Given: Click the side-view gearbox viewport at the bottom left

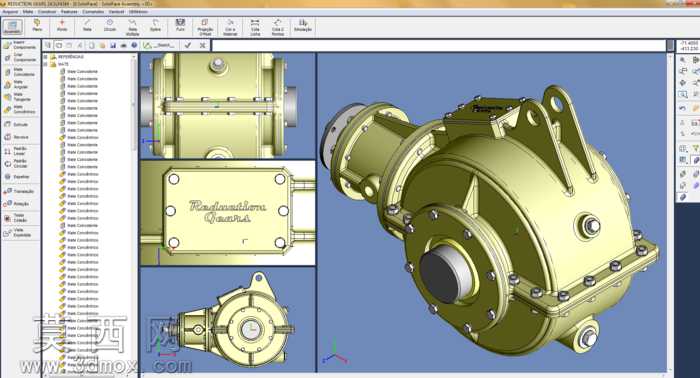Looking at the screenshot, I should pyautogui.click(x=228, y=320).
